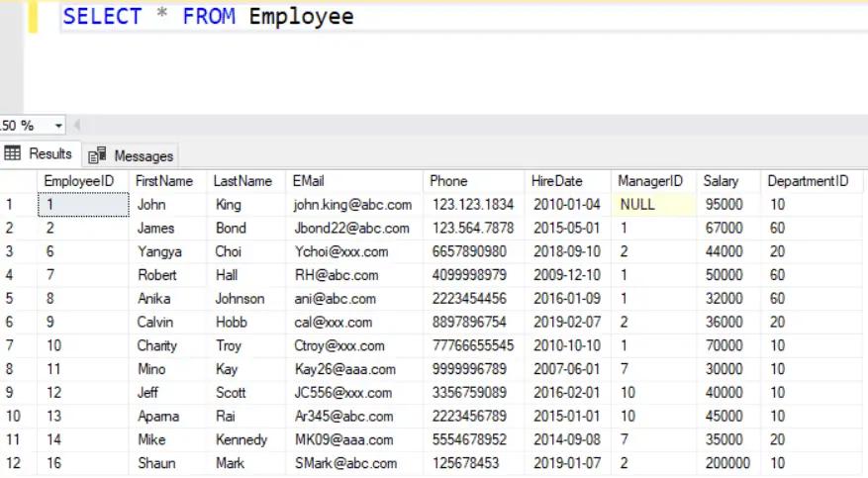Select the Salary column header
The height and width of the screenshot is (478, 868).
(721, 181)
